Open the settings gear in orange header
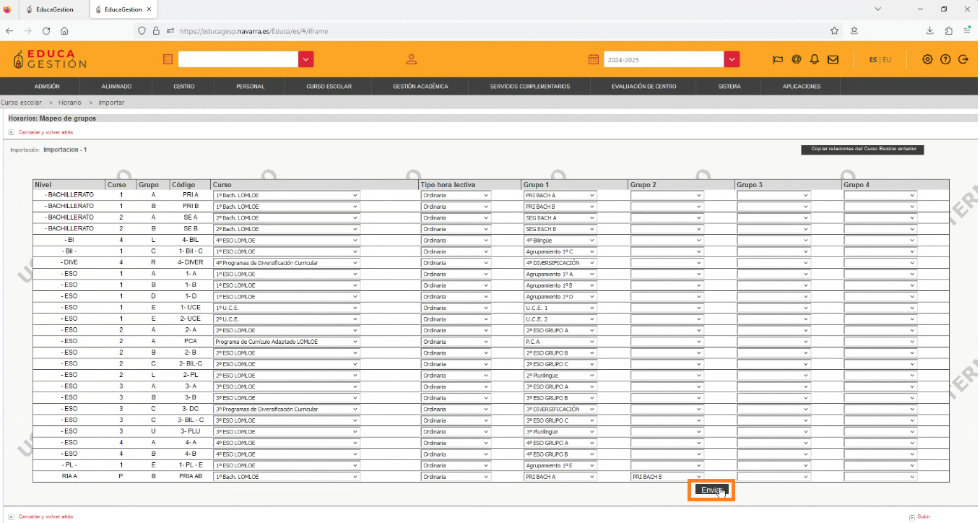The height and width of the screenshot is (523, 980). pos(927,59)
